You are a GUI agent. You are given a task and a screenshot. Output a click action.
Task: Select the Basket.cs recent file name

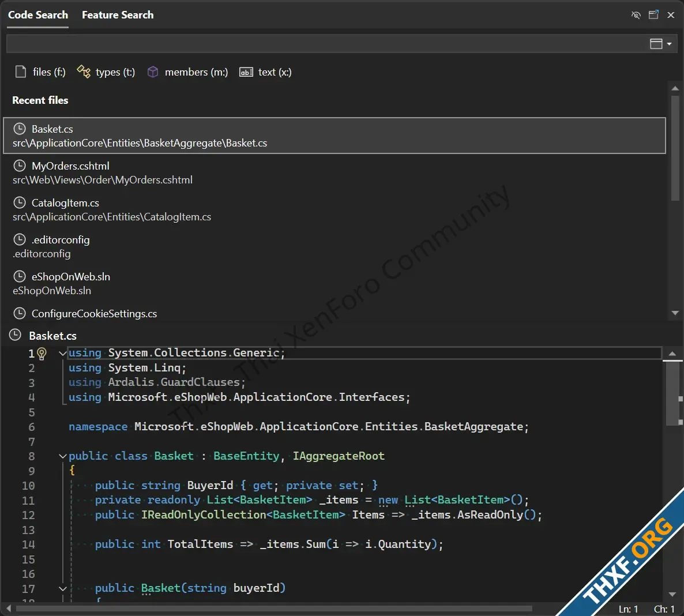pos(52,129)
